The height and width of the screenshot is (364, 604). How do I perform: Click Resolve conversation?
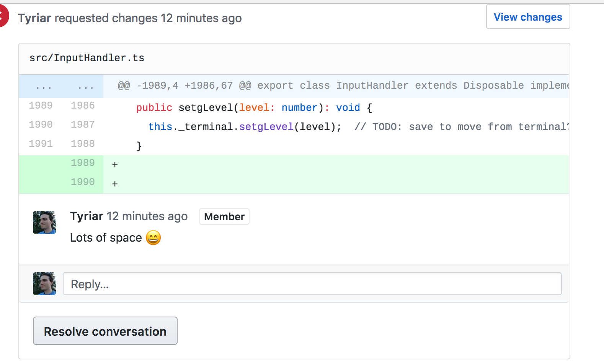pos(105,331)
